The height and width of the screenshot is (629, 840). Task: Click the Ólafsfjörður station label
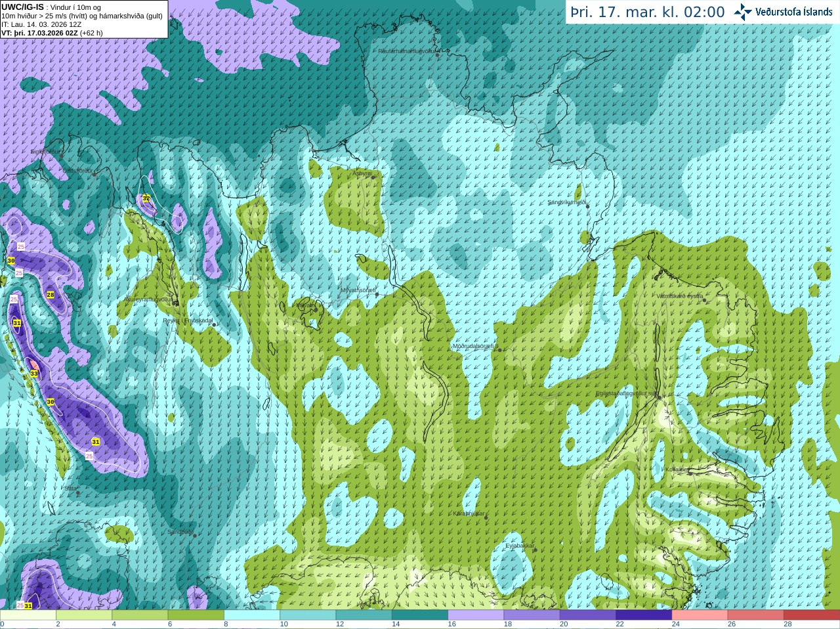tap(77, 171)
